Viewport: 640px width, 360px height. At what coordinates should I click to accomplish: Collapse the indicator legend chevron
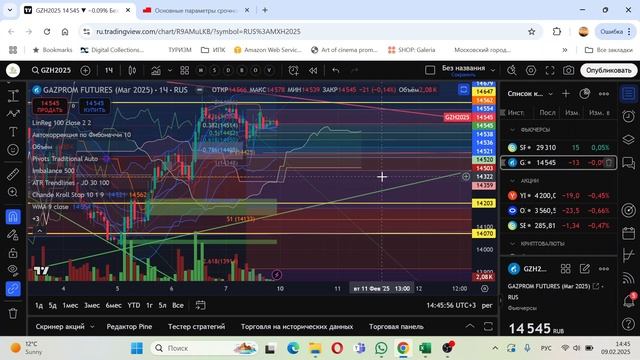coord(40,231)
